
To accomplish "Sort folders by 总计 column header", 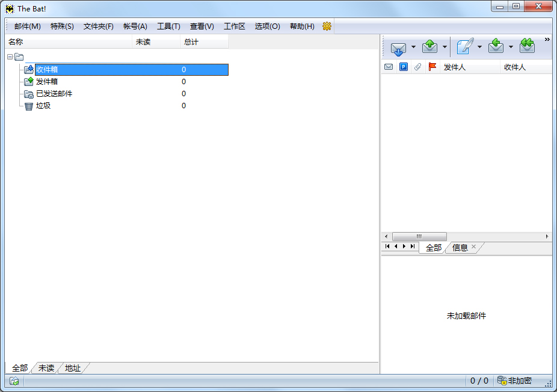I will [204, 42].
